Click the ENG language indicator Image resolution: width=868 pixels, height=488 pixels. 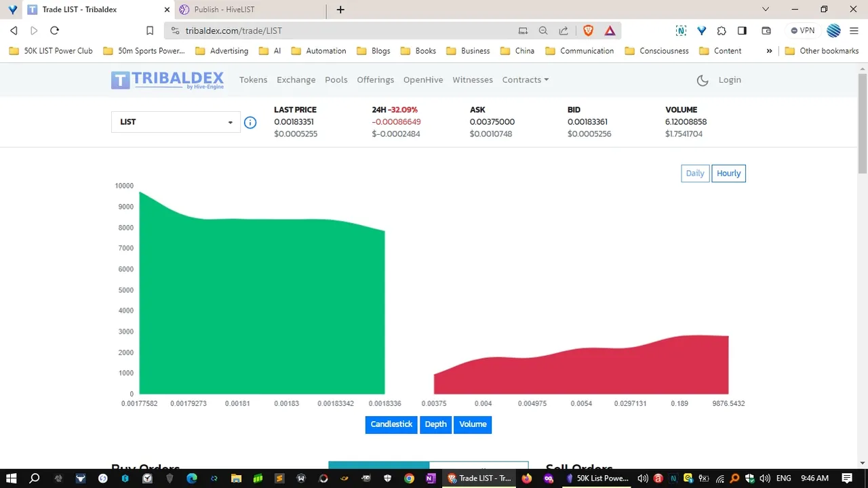pos(784,478)
